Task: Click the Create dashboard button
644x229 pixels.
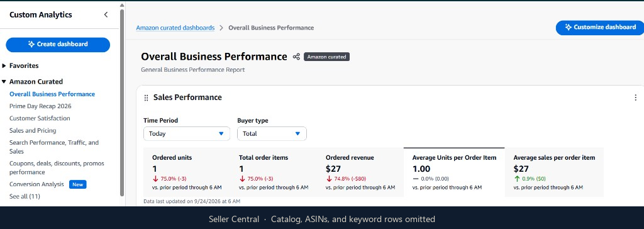Action: coord(58,45)
